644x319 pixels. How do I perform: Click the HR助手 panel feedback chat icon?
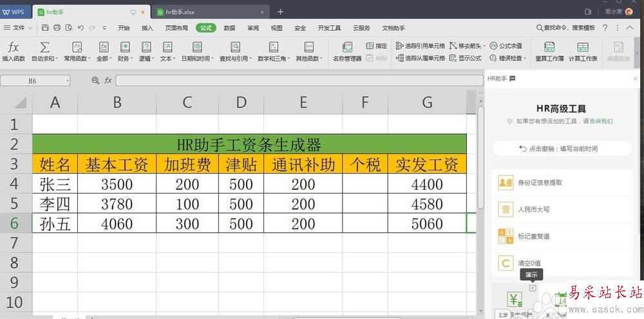(x=512, y=78)
